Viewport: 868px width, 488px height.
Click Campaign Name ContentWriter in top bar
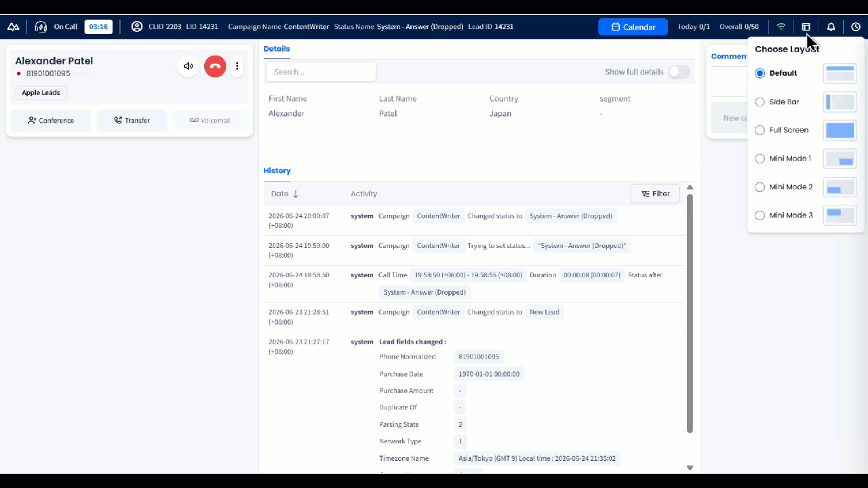coord(279,27)
